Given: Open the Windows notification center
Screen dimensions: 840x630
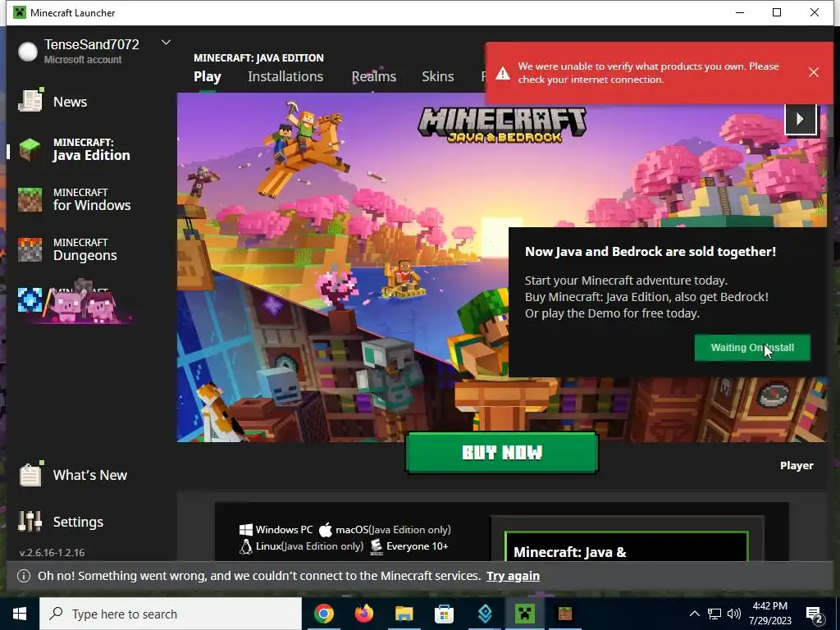Looking at the screenshot, I should coord(815,615).
